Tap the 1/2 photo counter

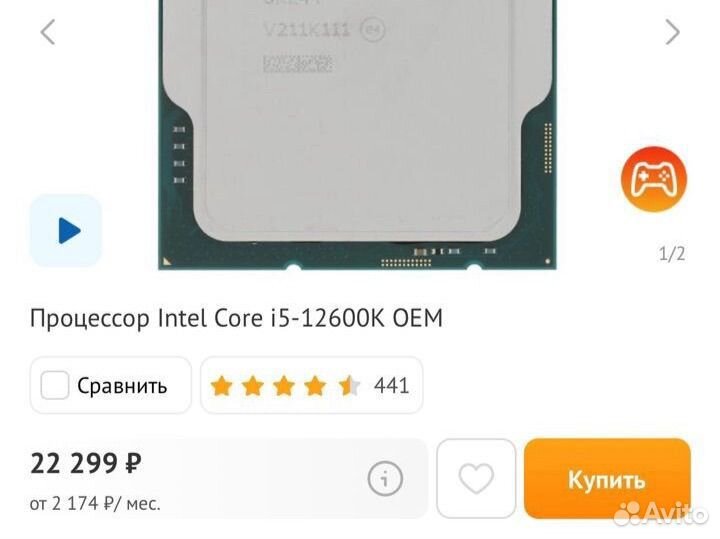(x=672, y=253)
